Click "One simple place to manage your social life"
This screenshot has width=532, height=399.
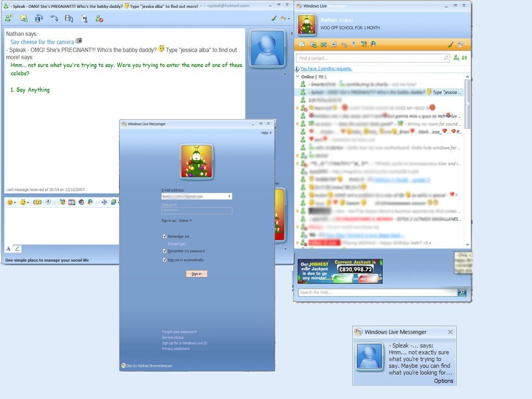coord(47,260)
